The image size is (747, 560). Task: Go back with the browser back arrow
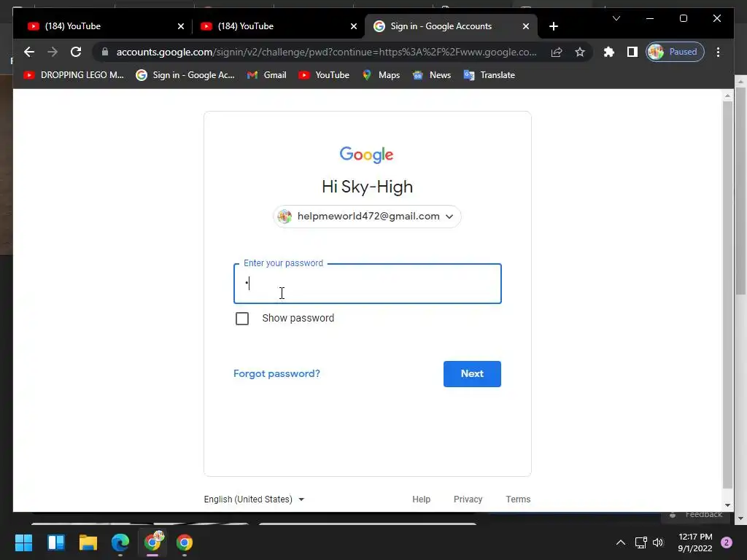point(29,52)
